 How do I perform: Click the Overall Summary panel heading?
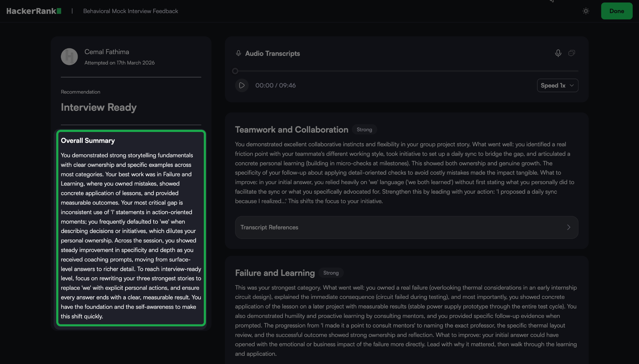pos(88,140)
